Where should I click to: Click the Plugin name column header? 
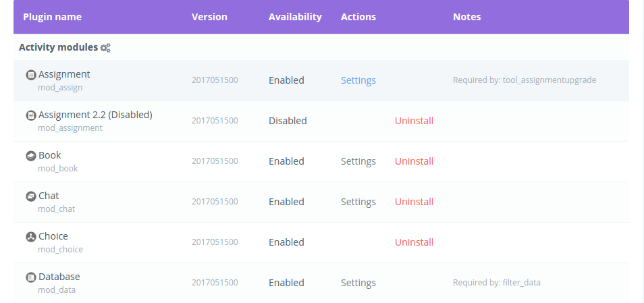pyautogui.click(x=52, y=17)
